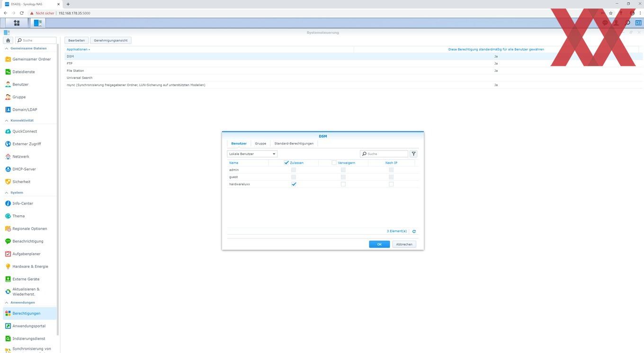The image size is (644, 353).
Task: Open the Aktualisieren & Wiederherst. icon
Action: 8,291
